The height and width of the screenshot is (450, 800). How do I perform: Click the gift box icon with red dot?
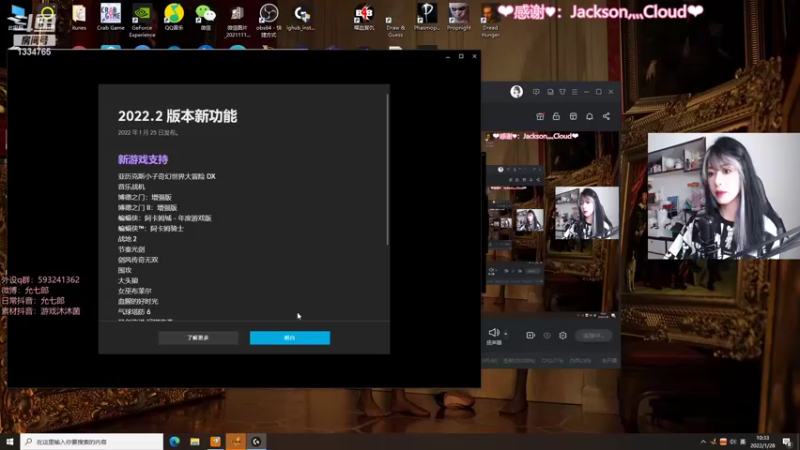(x=540, y=116)
